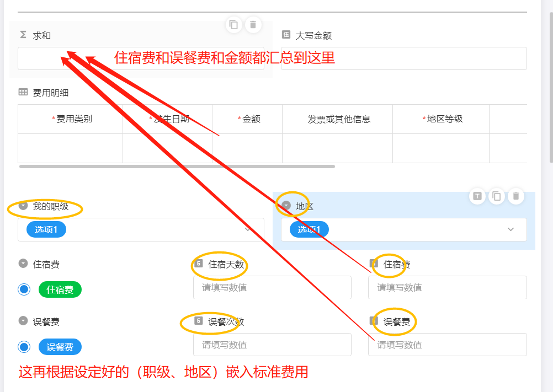Focus the 住宿天数 number input
The width and height of the screenshot is (553, 392).
click(272, 287)
